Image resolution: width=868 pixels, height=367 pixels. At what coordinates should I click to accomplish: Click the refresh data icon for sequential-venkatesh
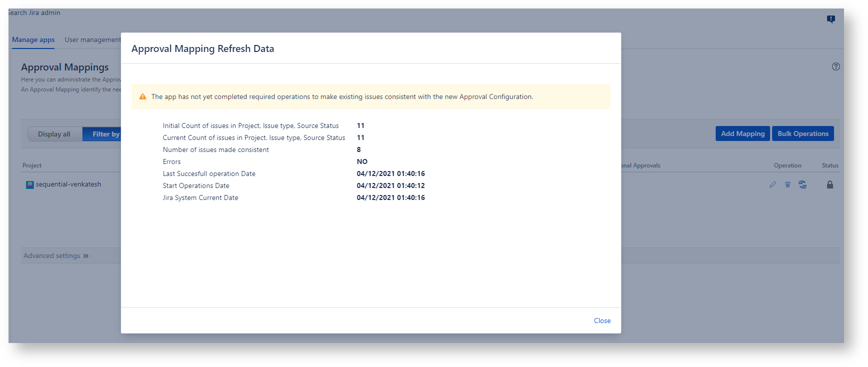803,184
